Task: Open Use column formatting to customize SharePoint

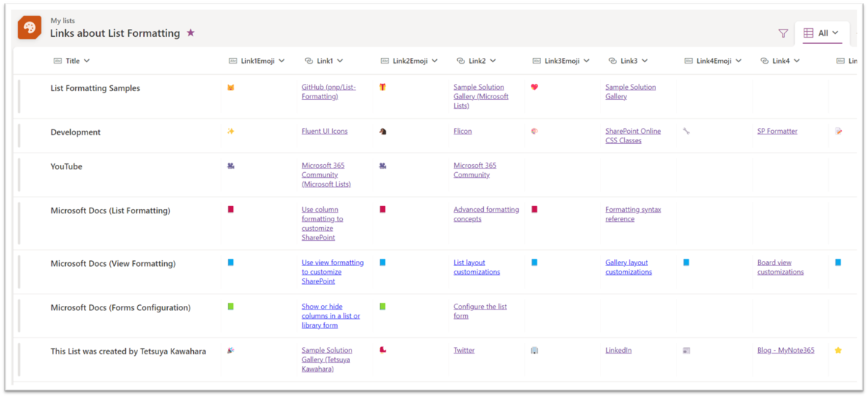Action: (x=323, y=223)
